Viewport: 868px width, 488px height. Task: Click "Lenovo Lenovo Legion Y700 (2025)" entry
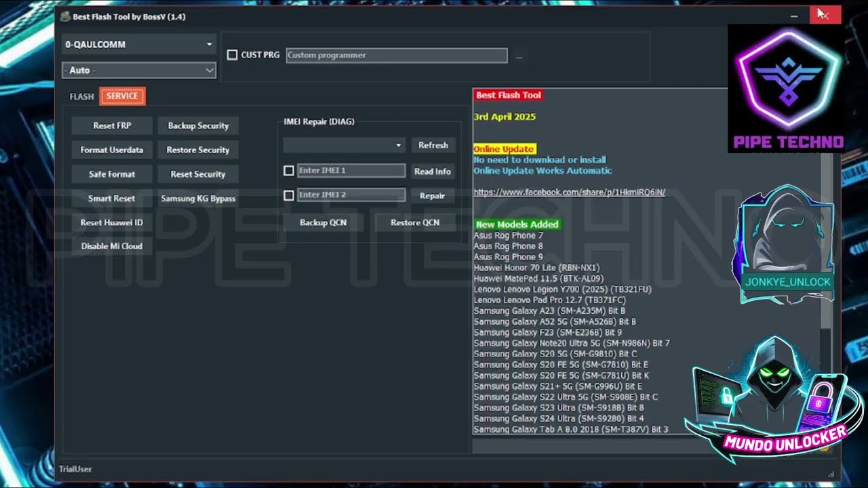(563, 289)
